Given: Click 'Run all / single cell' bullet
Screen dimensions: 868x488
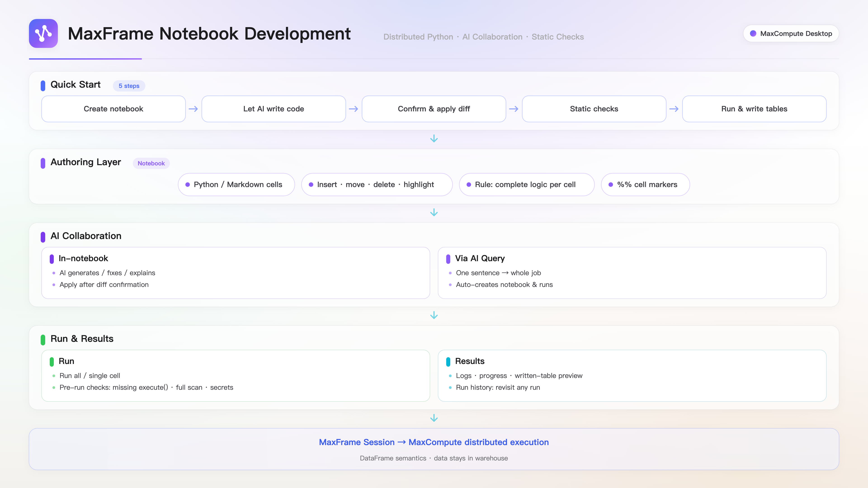Looking at the screenshot, I should pyautogui.click(x=90, y=375).
